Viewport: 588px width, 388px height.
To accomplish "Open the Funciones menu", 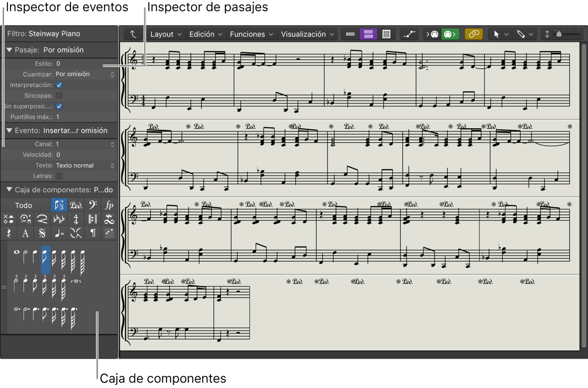I will [251, 34].
